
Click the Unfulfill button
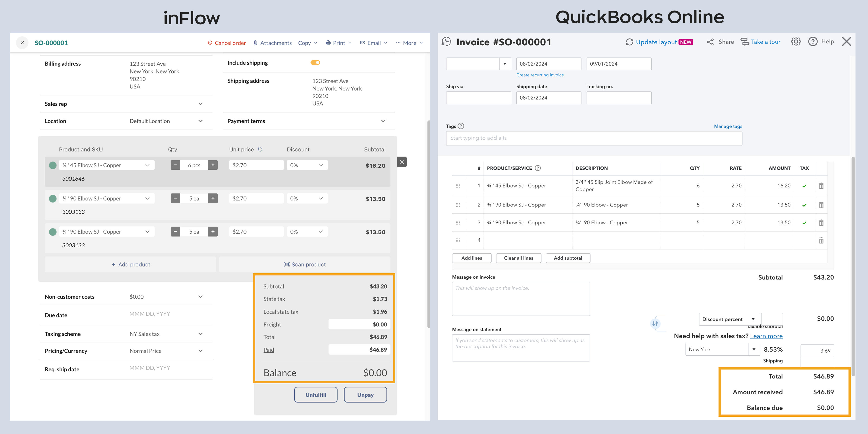point(316,395)
